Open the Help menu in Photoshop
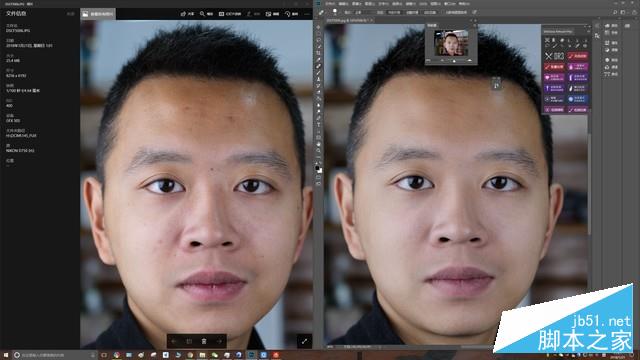The image size is (640, 360). click(464, 4)
